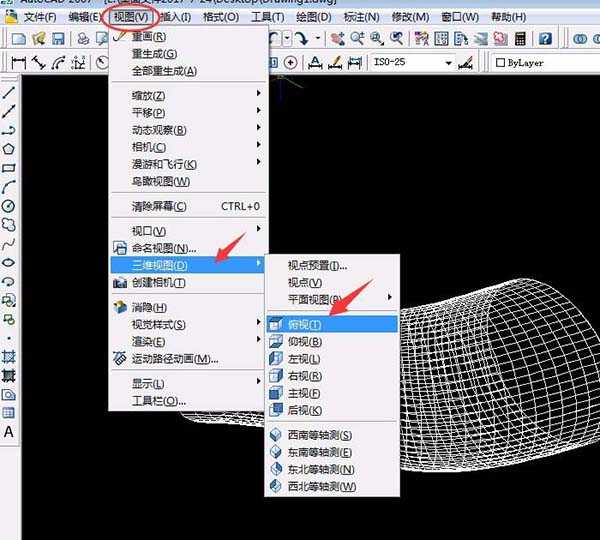Open the 文件(F) menu

pyautogui.click(x=40, y=17)
